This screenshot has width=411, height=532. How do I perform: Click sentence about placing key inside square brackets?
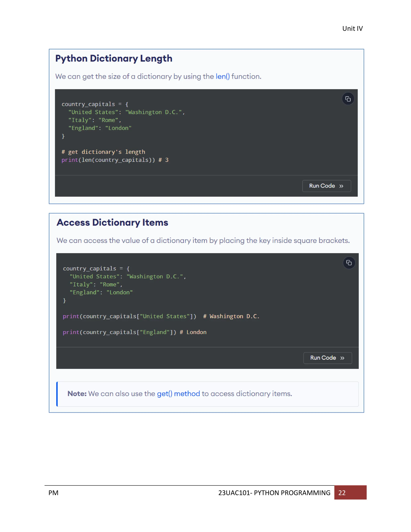point(203,241)
